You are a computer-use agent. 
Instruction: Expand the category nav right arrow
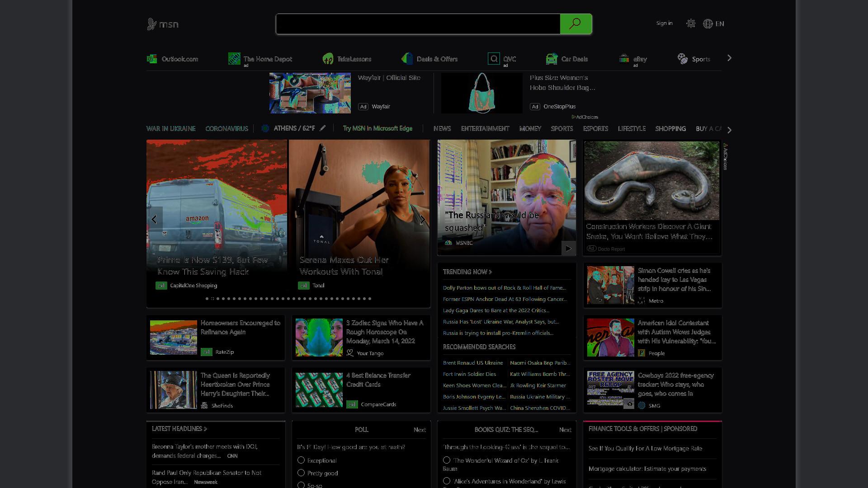(729, 130)
